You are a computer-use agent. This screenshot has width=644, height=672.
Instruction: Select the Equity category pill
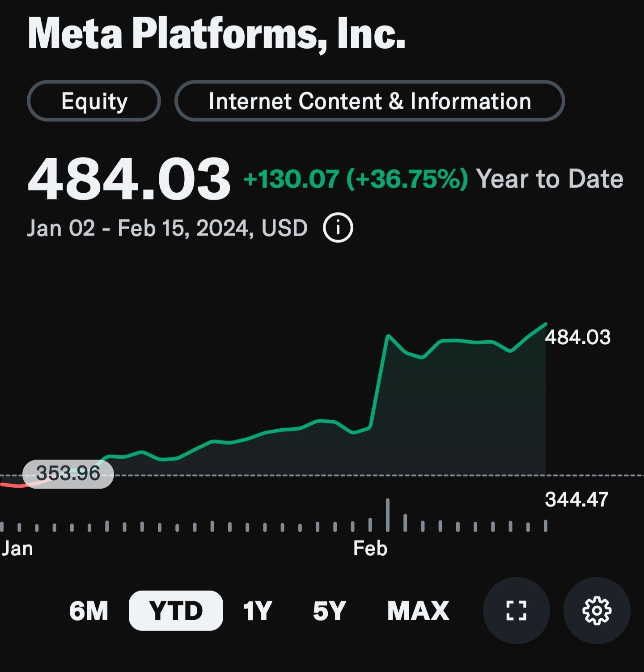pos(94,101)
